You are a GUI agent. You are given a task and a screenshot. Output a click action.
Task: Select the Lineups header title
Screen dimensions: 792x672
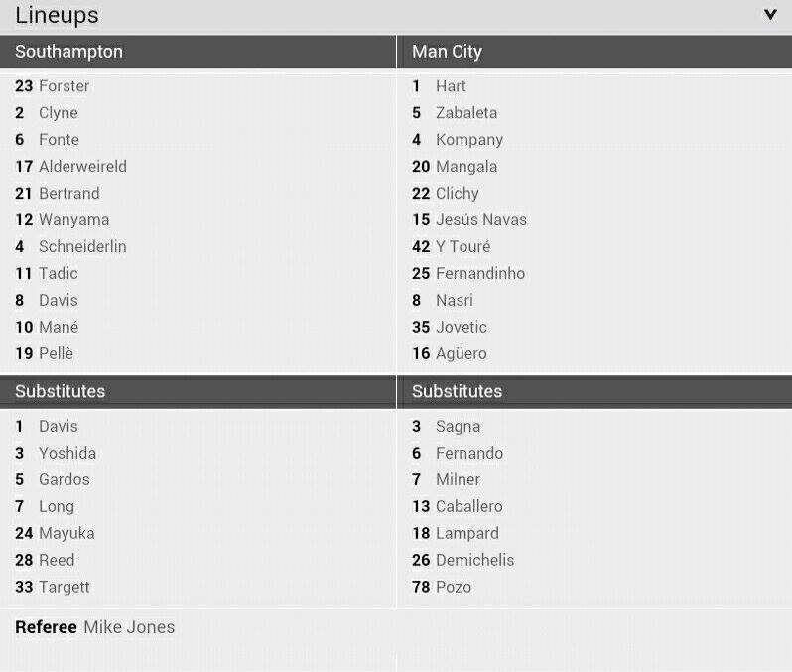tap(58, 15)
